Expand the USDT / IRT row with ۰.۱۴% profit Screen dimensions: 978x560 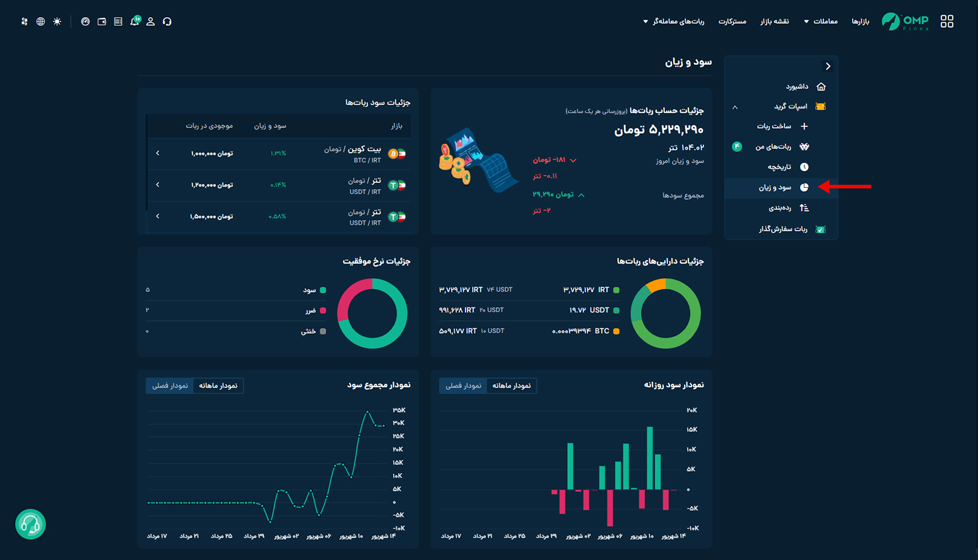tap(158, 185)
